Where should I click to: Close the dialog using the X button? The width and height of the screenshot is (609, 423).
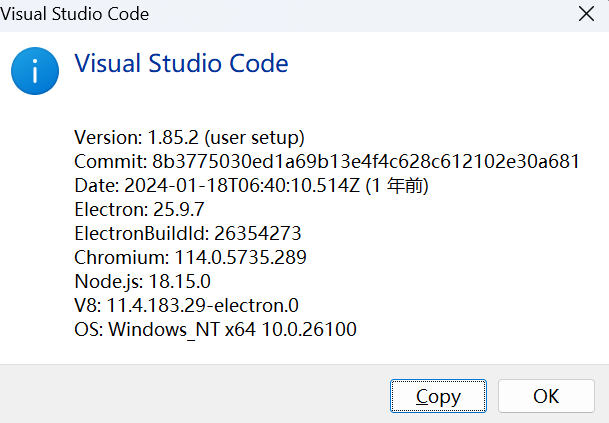coord(585,14)
